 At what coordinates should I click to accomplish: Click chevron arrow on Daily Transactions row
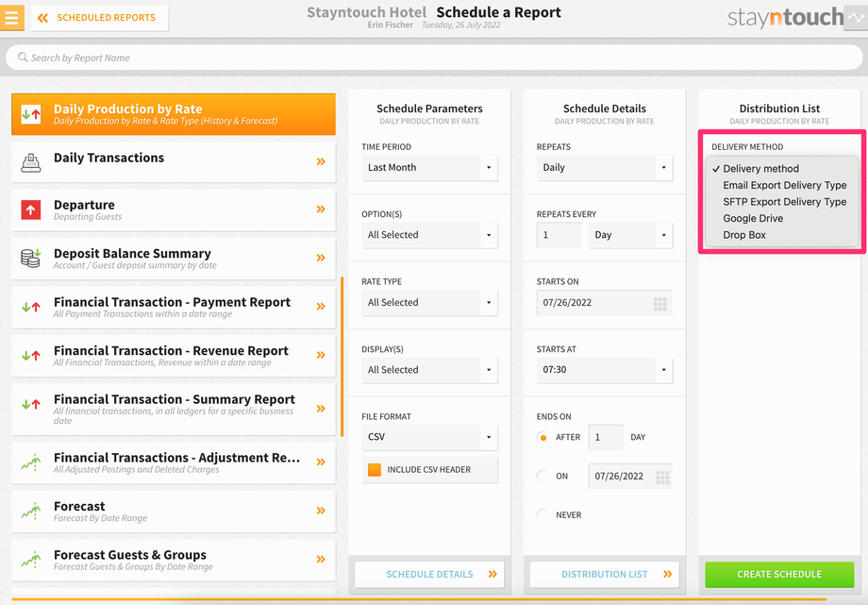321,161
